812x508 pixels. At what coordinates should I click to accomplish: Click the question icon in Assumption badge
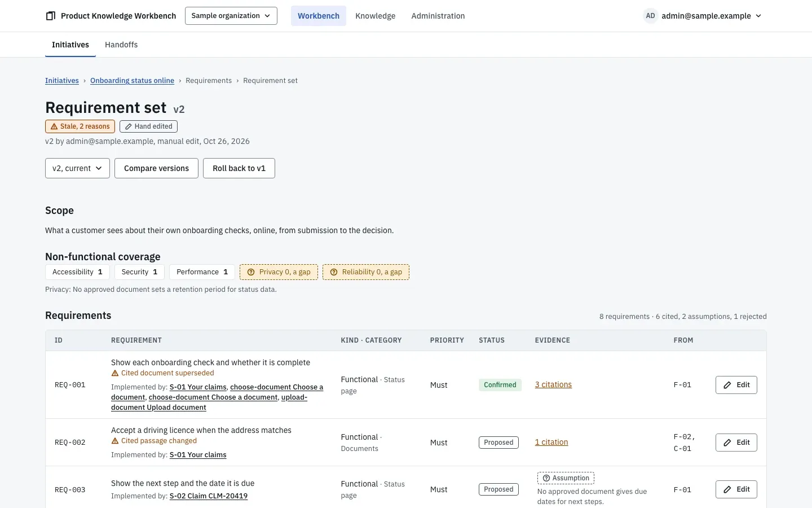coord(546,478)
